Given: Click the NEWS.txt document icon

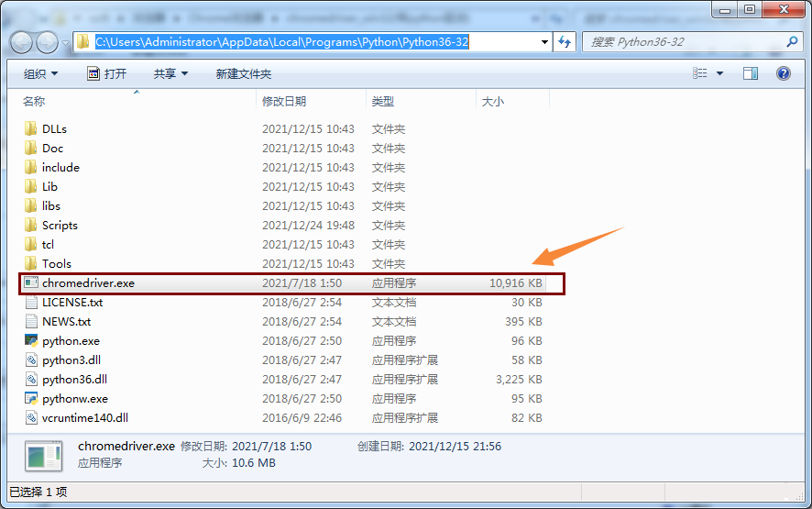Looking at the screenshot, I should click(31, 321).
